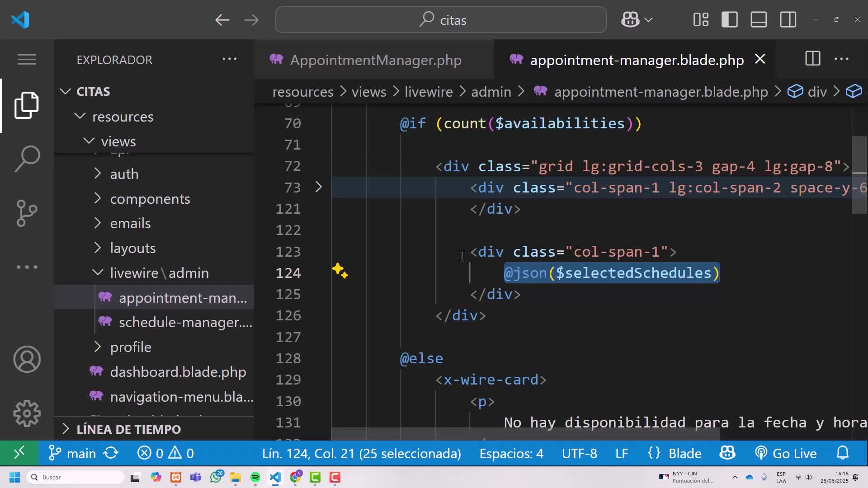This screenshot has width=868, height=488.
Task: Open the Copilot chat icon in title bar
Action: [630, 20]
